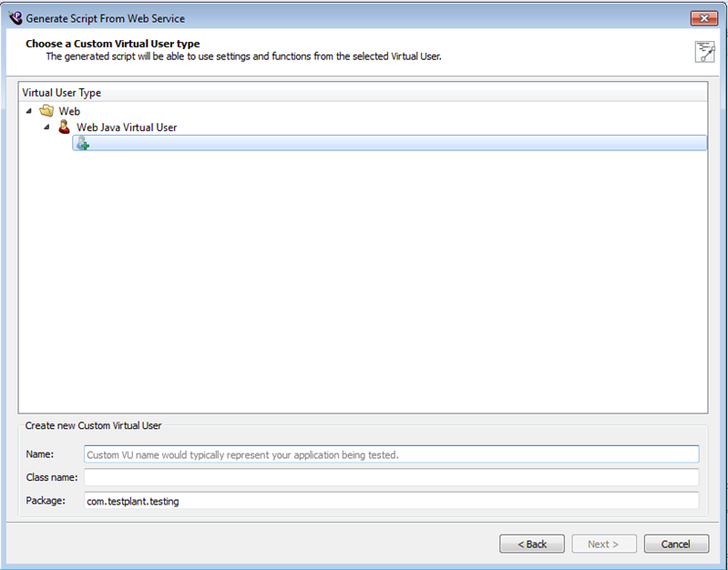This screenshot has height=570, width=728.
Task: Close the Generate Script From Web Service window
Action: click(702, 18)
